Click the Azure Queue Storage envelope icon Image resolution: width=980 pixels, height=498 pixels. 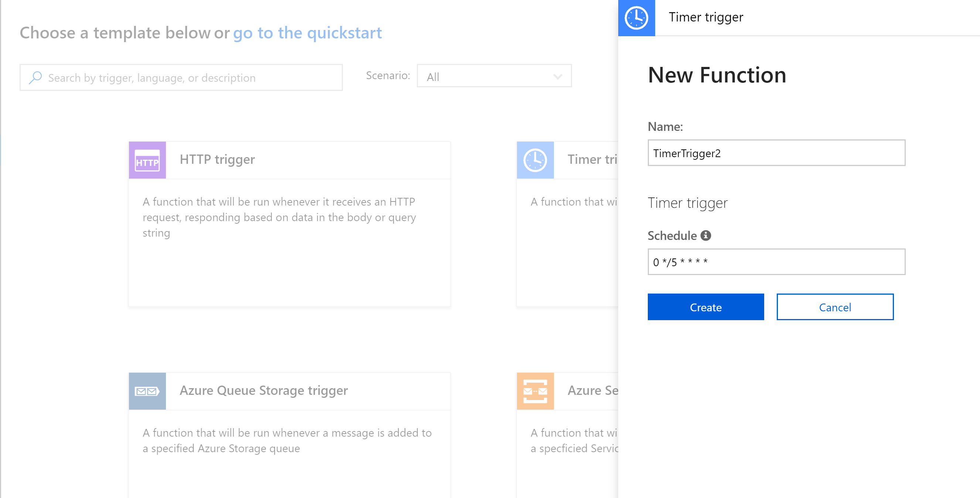[x=147, y=391]
